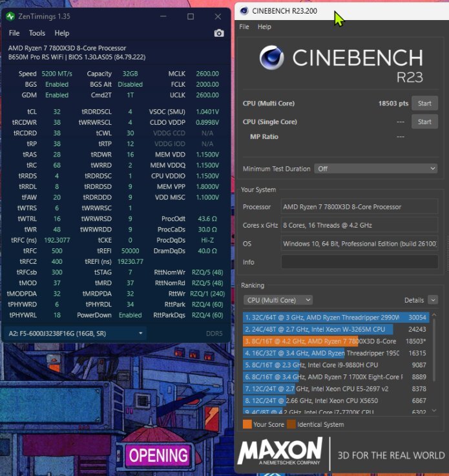Select the Ryzen 7 7800X3D ranking row
Image resolution: width=449 pixels, height=476 pixels.
point(336,341)
